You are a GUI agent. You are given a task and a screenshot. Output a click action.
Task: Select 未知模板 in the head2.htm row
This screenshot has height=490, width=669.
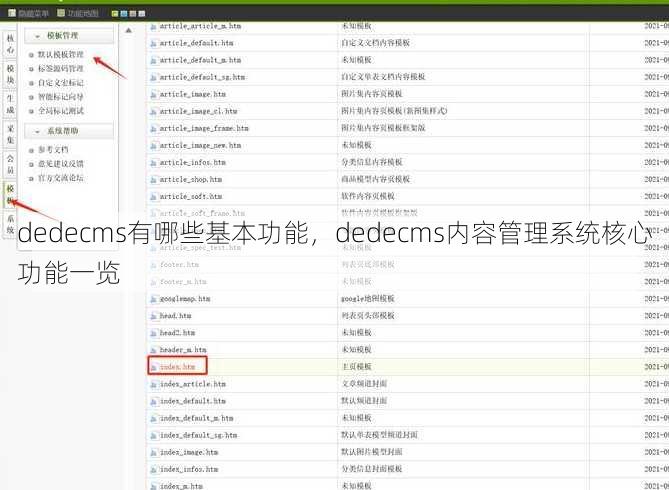click(x=357, y=332)
